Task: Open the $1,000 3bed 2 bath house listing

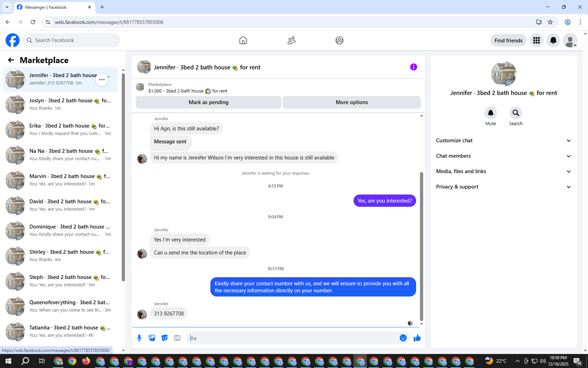Action: 188,91
